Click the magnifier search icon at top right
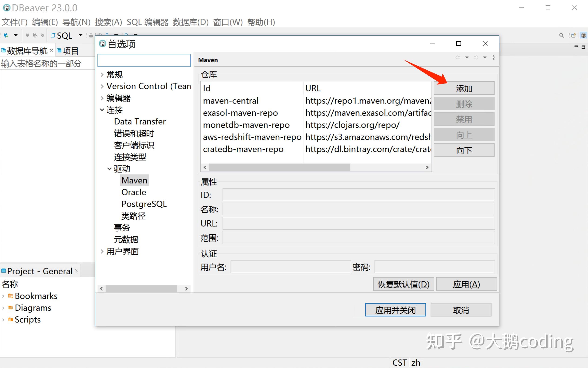Viewport: 588px width, 368px height. (561, 36)
